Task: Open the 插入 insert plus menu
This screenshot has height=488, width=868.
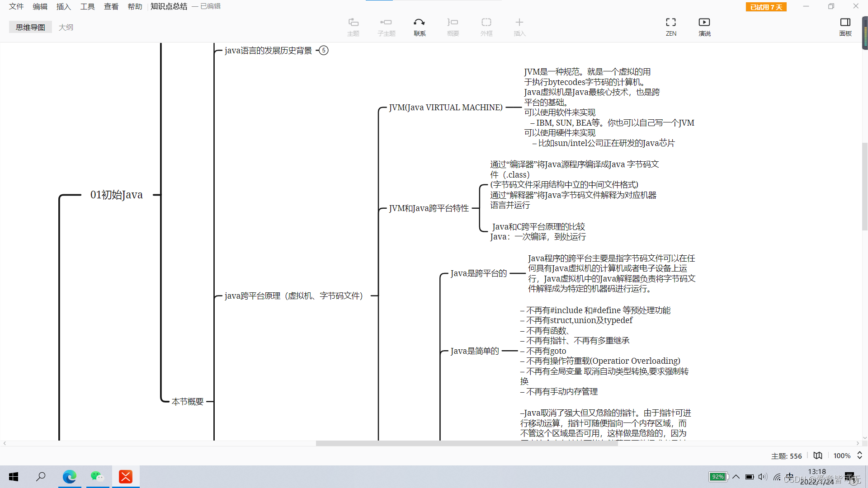Action: coord(519,27)
